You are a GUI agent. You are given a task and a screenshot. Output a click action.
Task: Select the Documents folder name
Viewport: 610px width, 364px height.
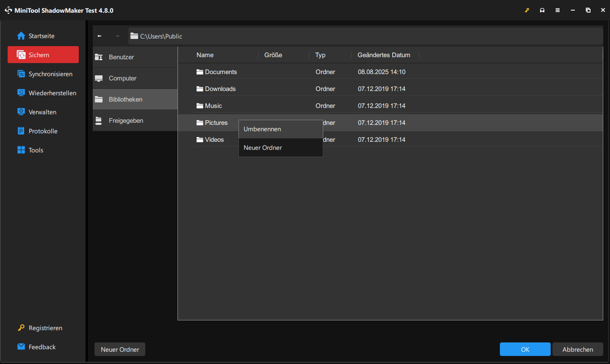(x=221, y=72)
